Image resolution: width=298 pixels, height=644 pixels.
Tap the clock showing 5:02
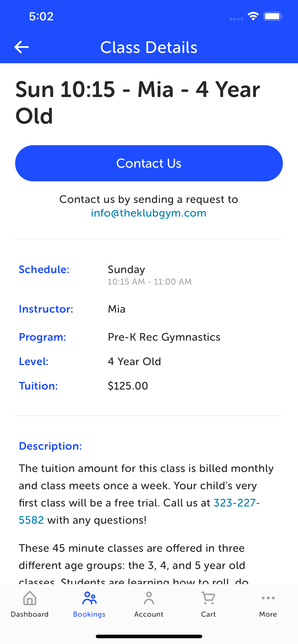41,16
